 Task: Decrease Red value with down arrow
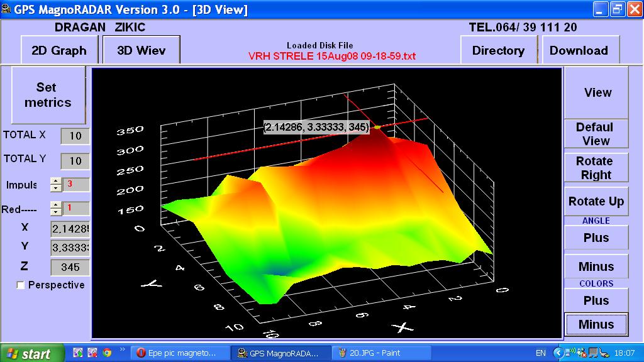pyautogui.click(x=56, y=212)
